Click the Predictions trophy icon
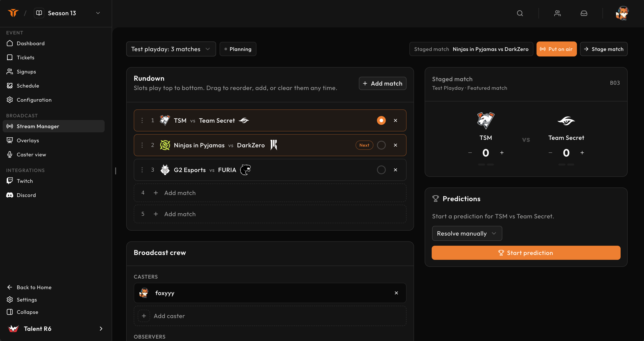Viewport: 644px width, 341px height. pyautogui.click(x=435, y=199)
